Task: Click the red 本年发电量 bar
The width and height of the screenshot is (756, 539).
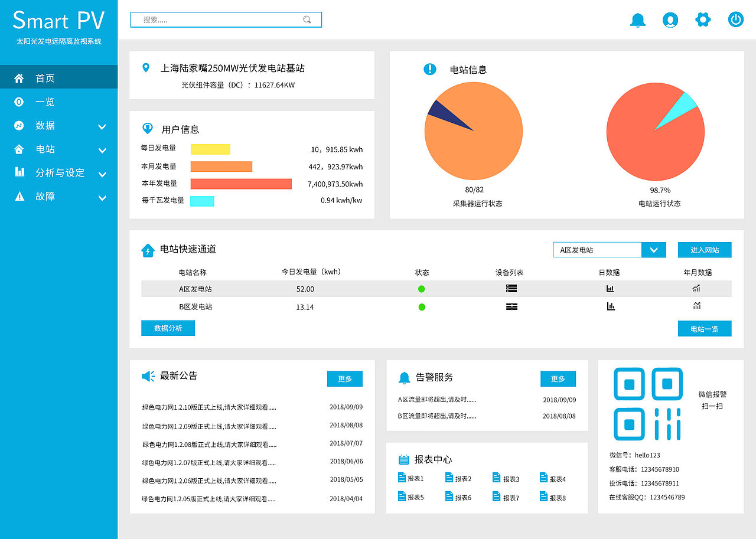Action: click(241, 184)
